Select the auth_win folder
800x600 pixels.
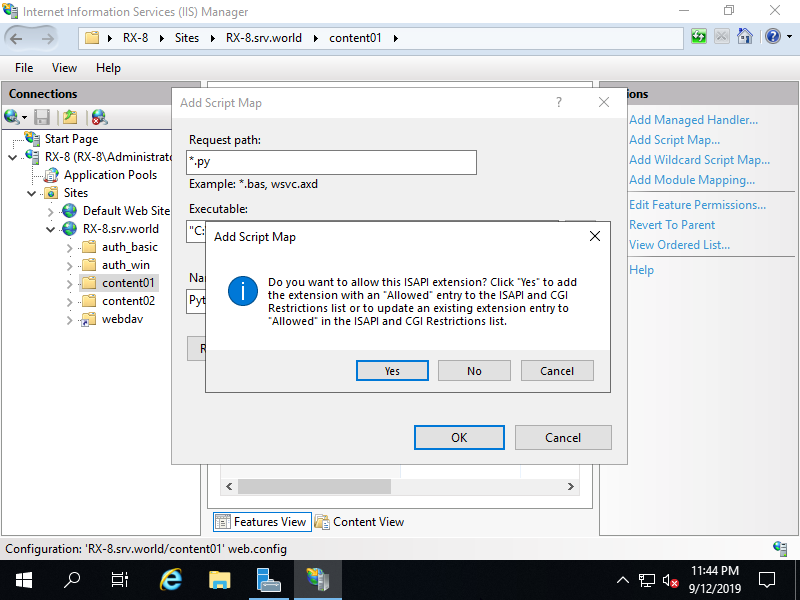pos(126,265)
